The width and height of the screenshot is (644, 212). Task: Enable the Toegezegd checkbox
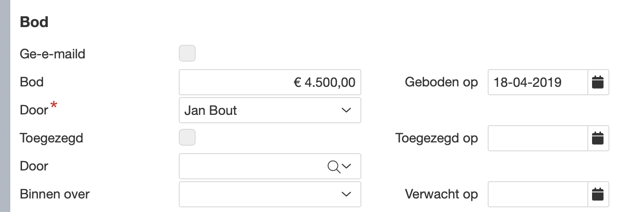[187, 138]
